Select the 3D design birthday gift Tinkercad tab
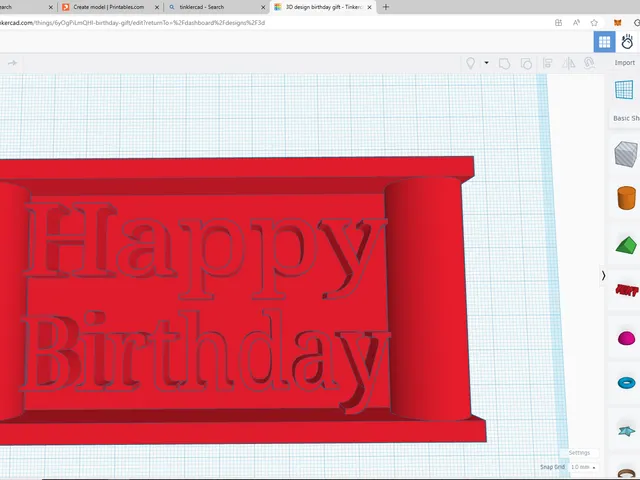 click(324, 7)
